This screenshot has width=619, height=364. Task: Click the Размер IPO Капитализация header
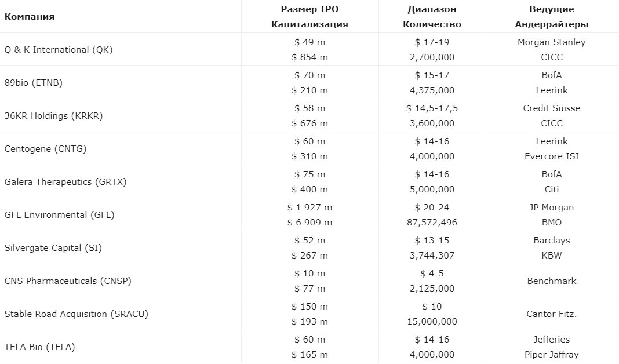[x=309, y=17]
